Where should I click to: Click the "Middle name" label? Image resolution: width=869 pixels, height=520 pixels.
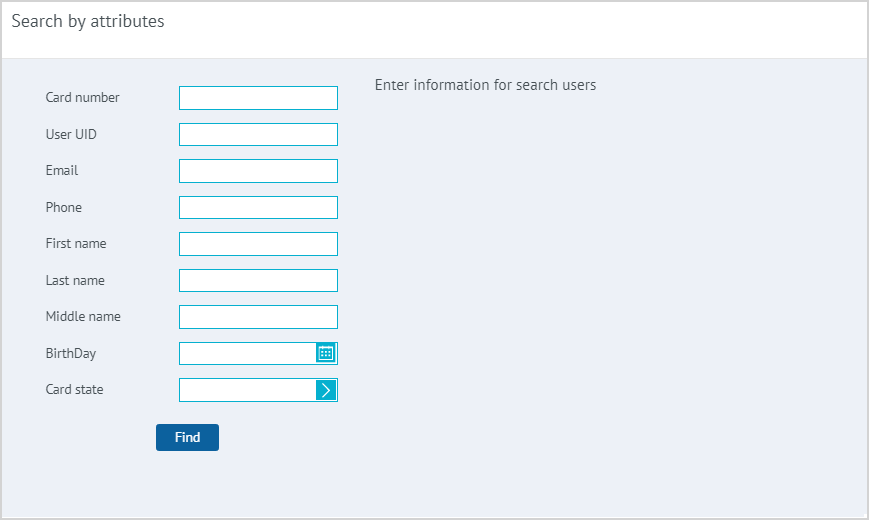(x=83, y=317)
